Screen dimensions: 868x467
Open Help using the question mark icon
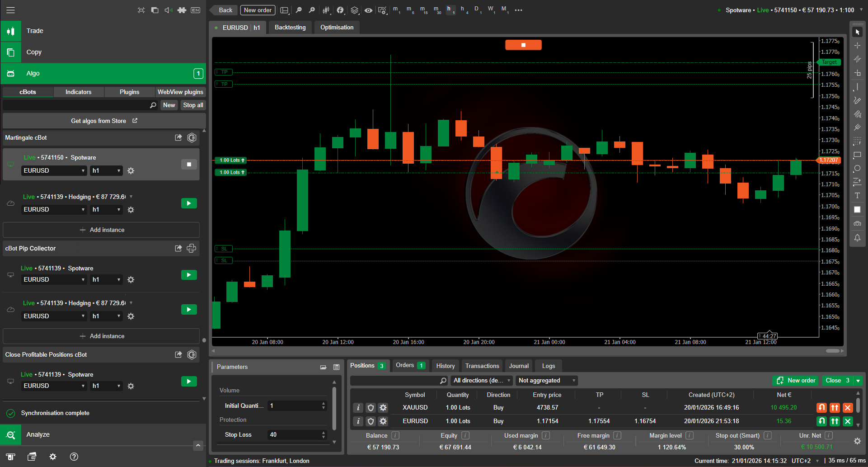(74, 457)
